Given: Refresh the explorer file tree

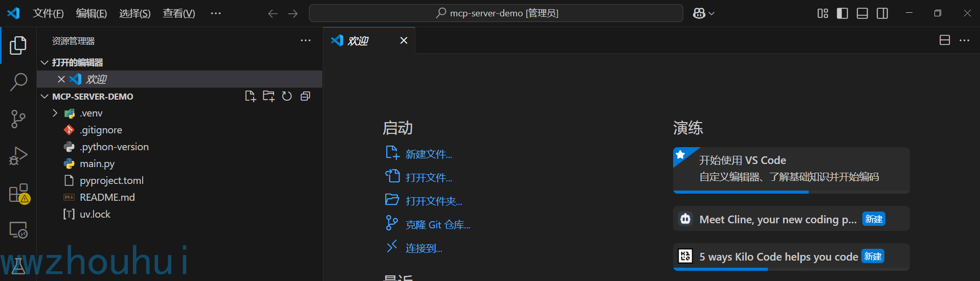Looking at the screenshot, I should 287,96.
